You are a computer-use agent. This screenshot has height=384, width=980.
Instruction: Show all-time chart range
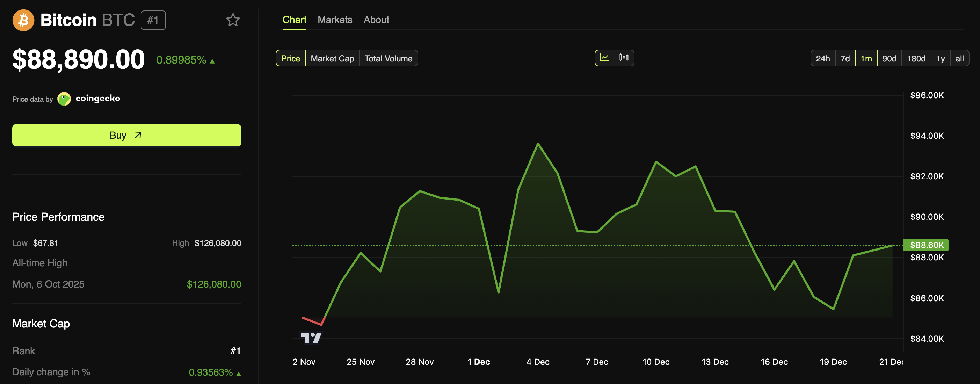959,58
